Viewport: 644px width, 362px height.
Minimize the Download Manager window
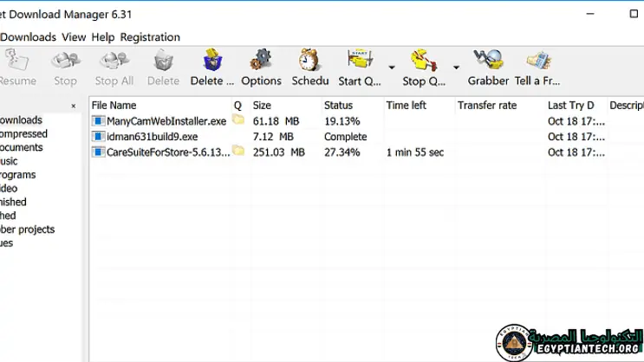[x=590, y=14]
